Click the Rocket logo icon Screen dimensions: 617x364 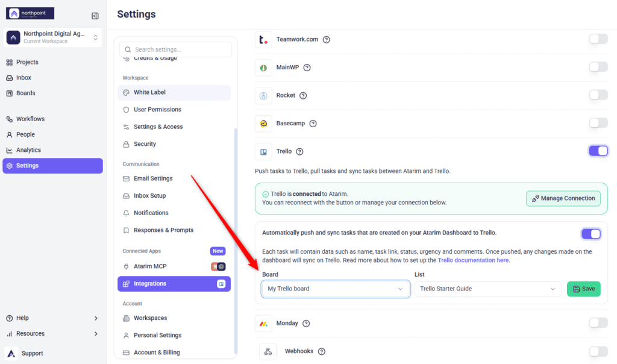[263, 96]
